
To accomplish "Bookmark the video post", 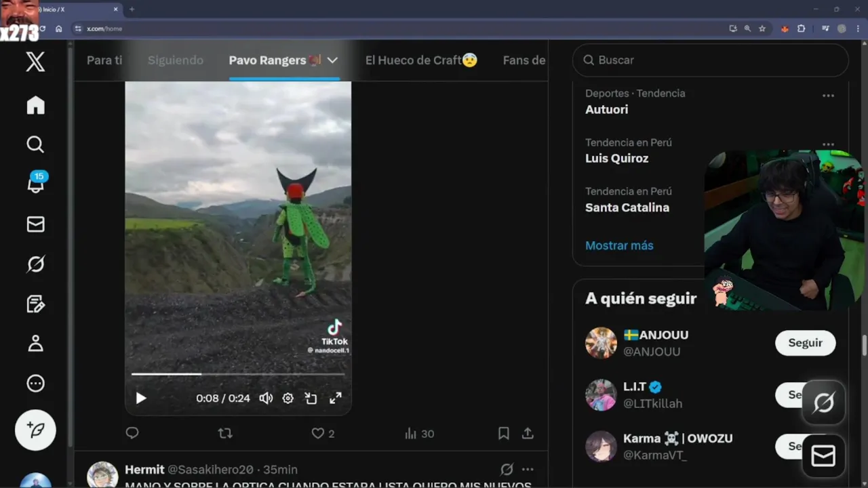I will click(504, 433).
